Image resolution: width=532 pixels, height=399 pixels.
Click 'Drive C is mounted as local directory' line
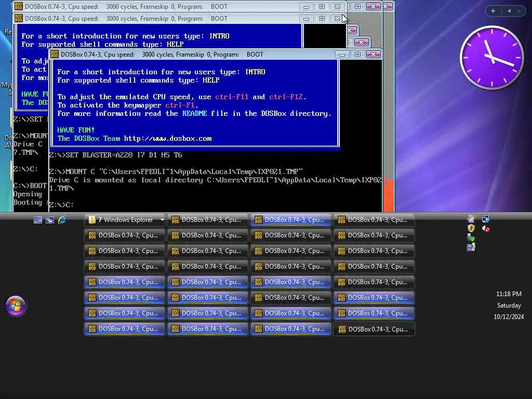click(216, 184)
